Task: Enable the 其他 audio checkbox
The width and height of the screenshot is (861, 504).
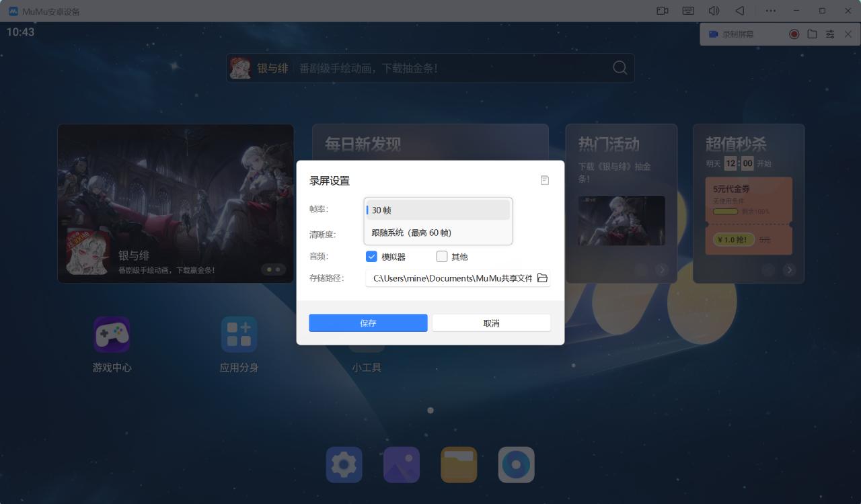Action: (442, 257)
